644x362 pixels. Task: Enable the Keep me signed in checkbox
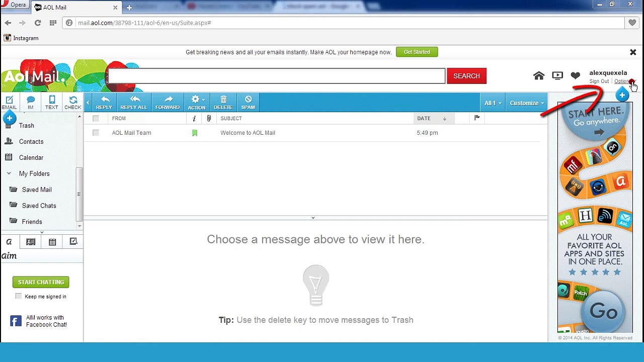point(19,296)
